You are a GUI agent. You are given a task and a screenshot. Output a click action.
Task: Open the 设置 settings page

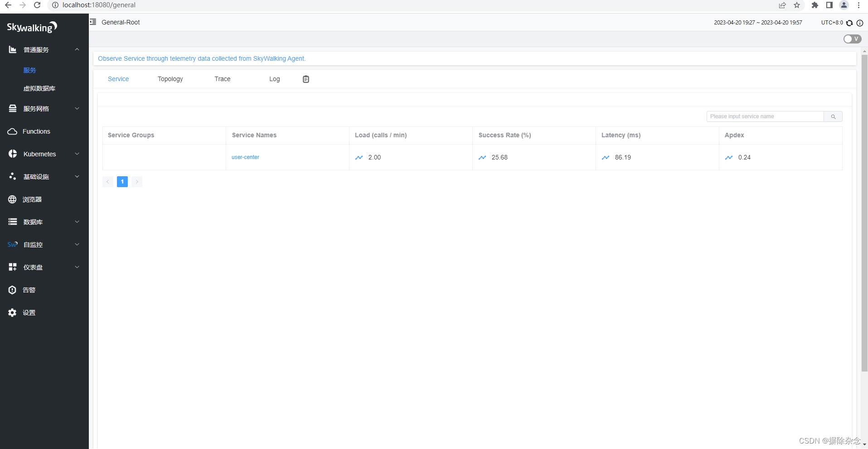tap(29, 312)
